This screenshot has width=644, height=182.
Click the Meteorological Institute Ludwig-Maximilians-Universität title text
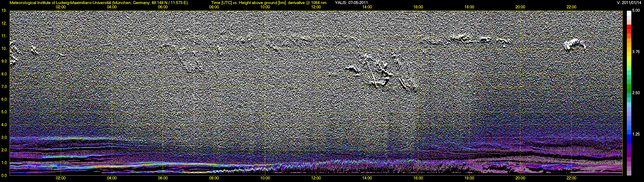click(99, 3)
